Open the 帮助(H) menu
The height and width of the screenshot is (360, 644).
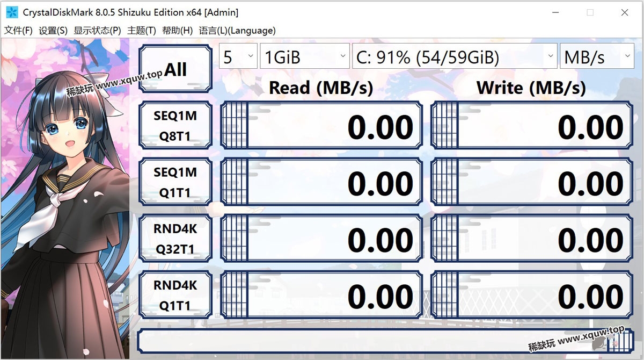[177, 31]
